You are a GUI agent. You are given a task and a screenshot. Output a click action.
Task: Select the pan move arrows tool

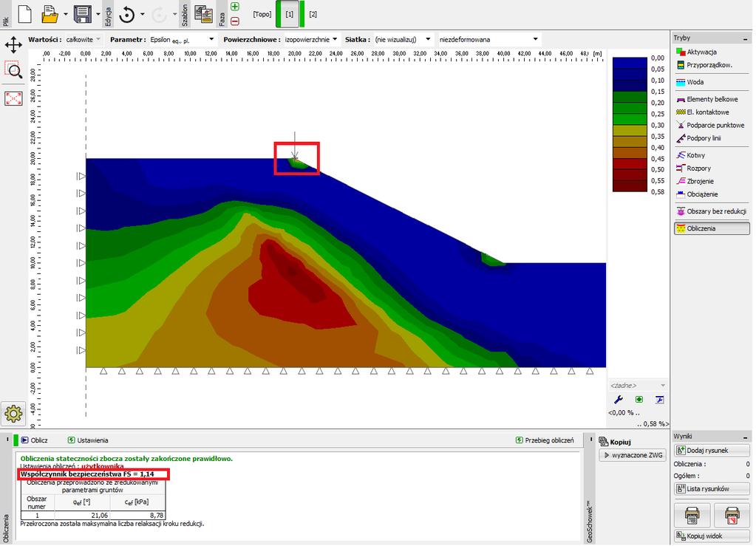point(13,45)
